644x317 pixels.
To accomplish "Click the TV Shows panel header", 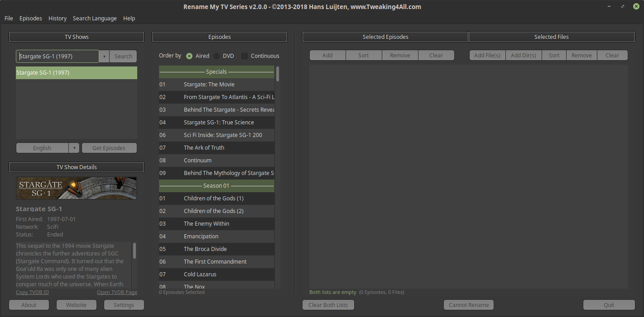I will point(77,37).
